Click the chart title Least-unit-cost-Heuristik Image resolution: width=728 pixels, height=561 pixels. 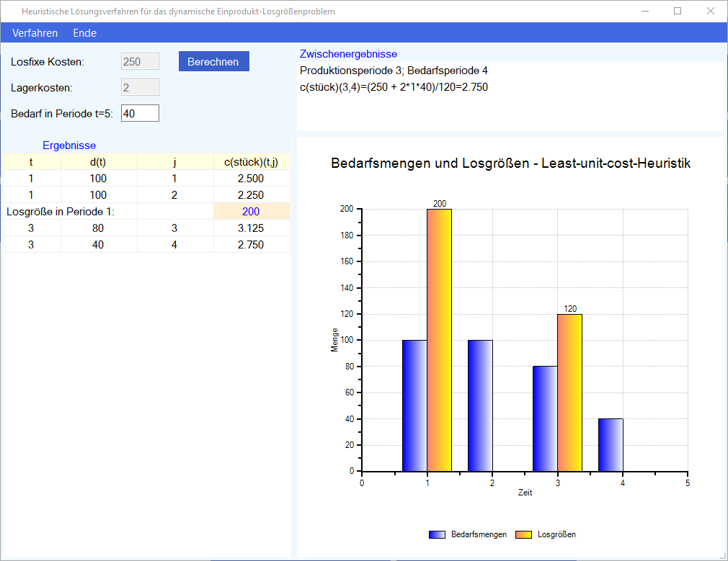[x=510, y=163]
